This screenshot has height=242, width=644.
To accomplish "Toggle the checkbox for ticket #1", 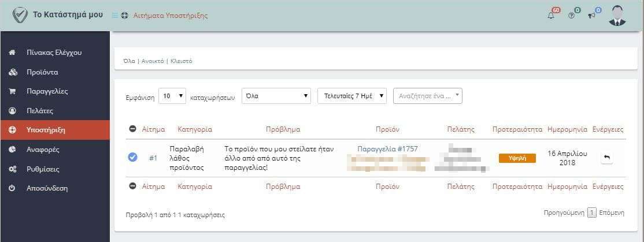I will pos(132,158).
